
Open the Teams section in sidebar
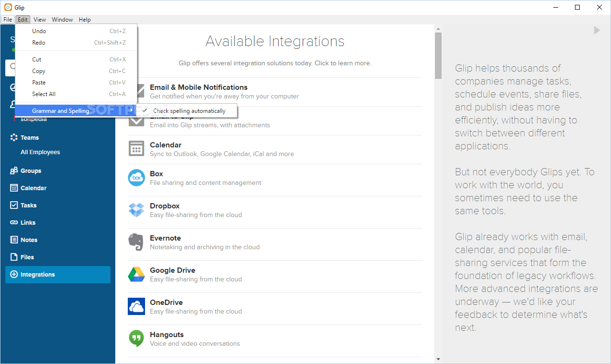point(30,138)
